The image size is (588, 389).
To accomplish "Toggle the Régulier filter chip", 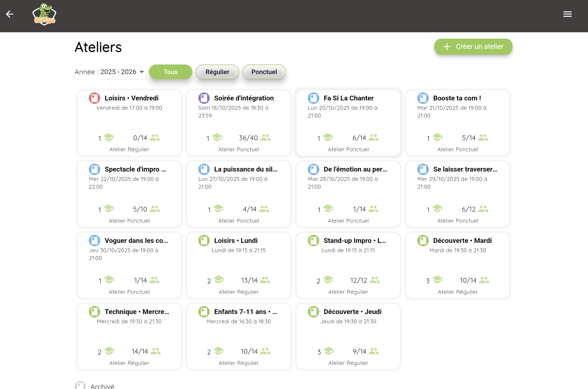I will (x=217, y=72).
